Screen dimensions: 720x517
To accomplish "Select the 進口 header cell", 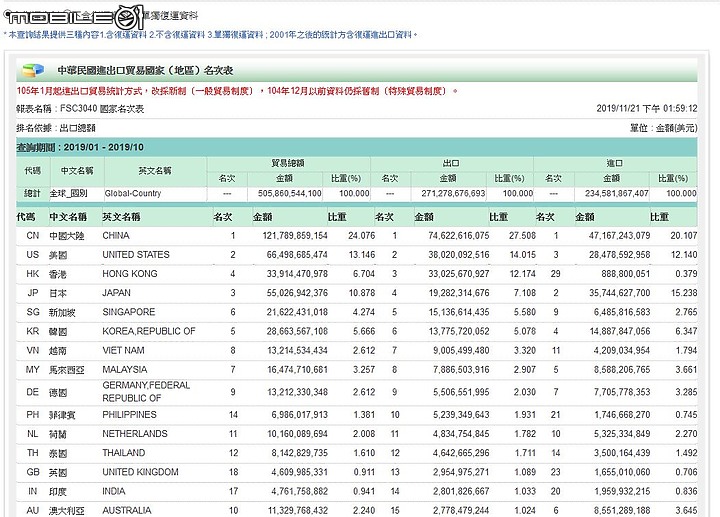I will [614, 161].
